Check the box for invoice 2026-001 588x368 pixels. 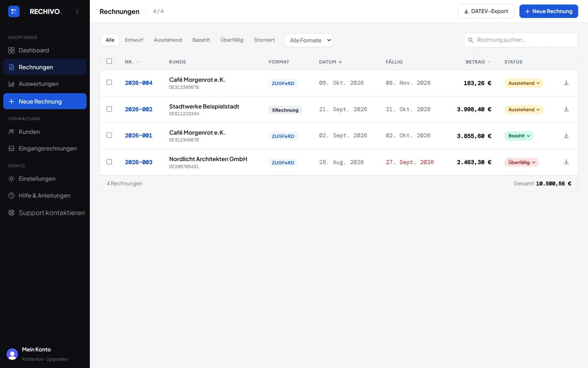tap(109, 135)
